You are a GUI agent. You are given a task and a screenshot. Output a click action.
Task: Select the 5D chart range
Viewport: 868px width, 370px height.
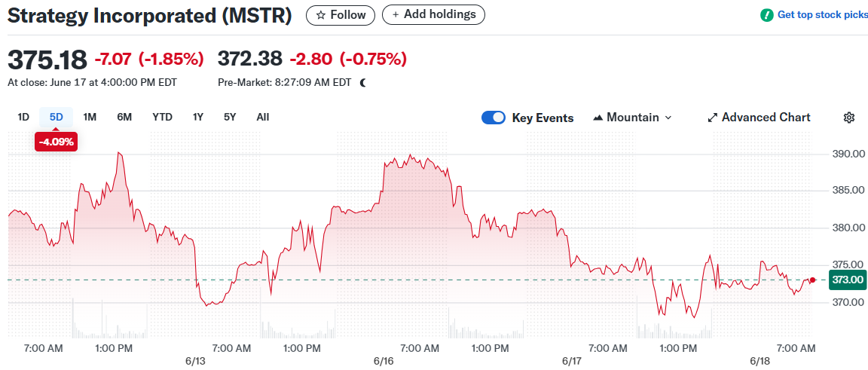coord(57,118)
